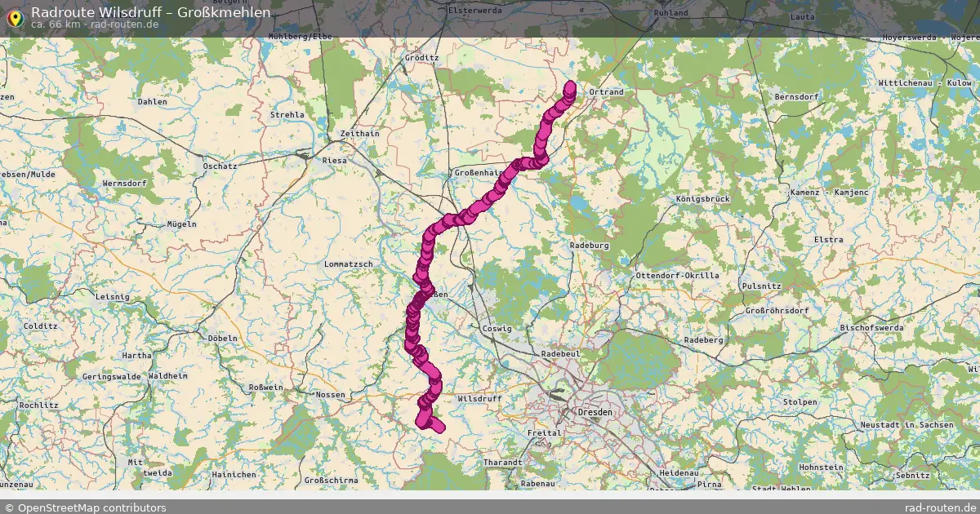Image resolution: width=980 pixels, height=514 pixels.
Task: Click the Radeberg town label
Action: (x=704, y=339)
